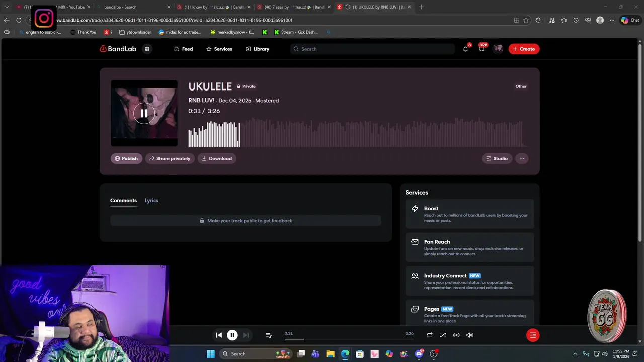
Task: Click the Private lock badge
Action: 246,86
